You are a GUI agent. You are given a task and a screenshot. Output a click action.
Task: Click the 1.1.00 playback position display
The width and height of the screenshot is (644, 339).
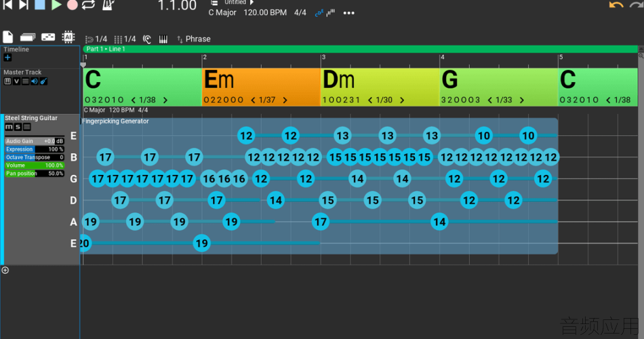click(x=177, y=5)
